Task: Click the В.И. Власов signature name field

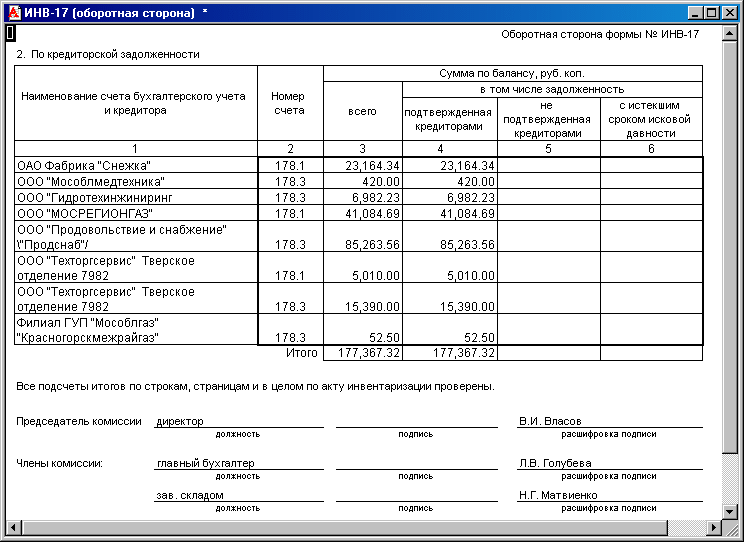Action: tap(610, 421)
